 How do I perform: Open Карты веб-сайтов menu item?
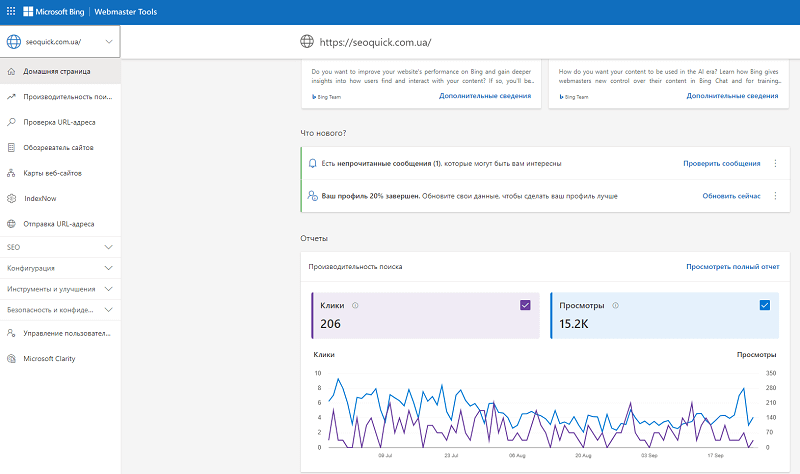[60, 173]
